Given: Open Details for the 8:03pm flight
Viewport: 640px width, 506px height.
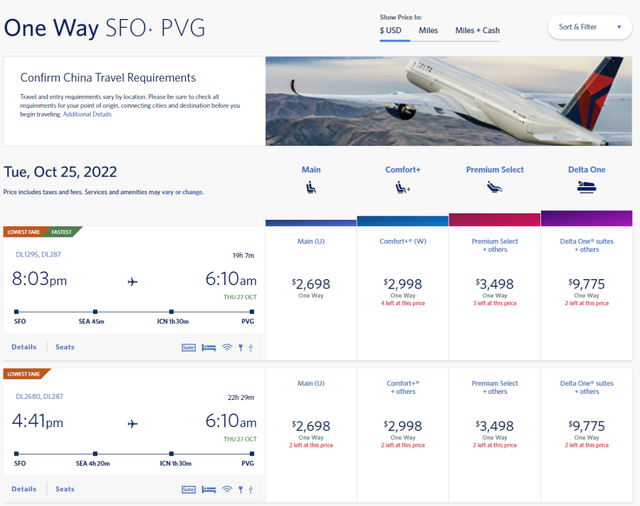Looking at the screenshot, I should pyautogui.click(x=24, y=347).
